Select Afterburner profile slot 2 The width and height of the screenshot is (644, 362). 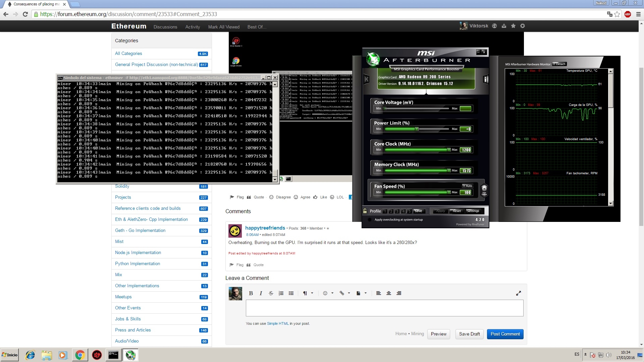(391, 211)
